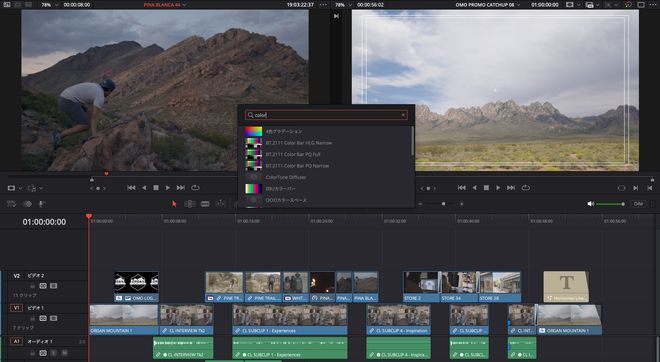Stop playback in source viewer

(x=156, y=188)
